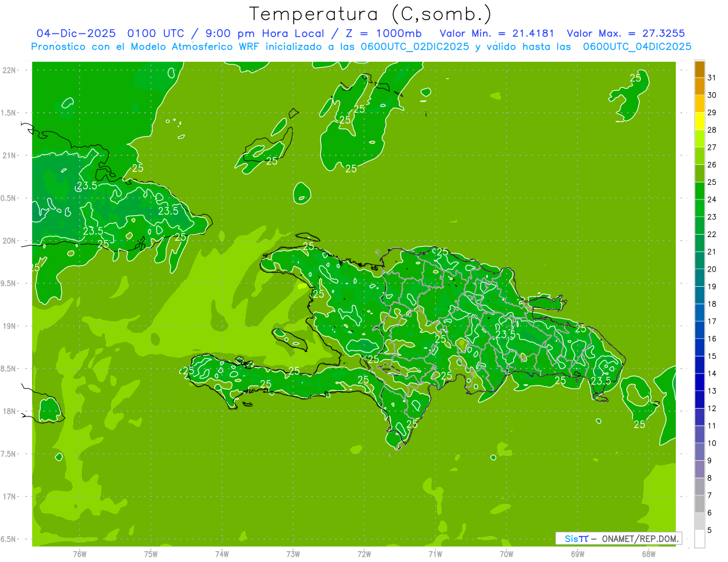Click the '72W' longitude axis label
Image resolution: width=728 pixels, height=562 pixels.
pos(365,554)
